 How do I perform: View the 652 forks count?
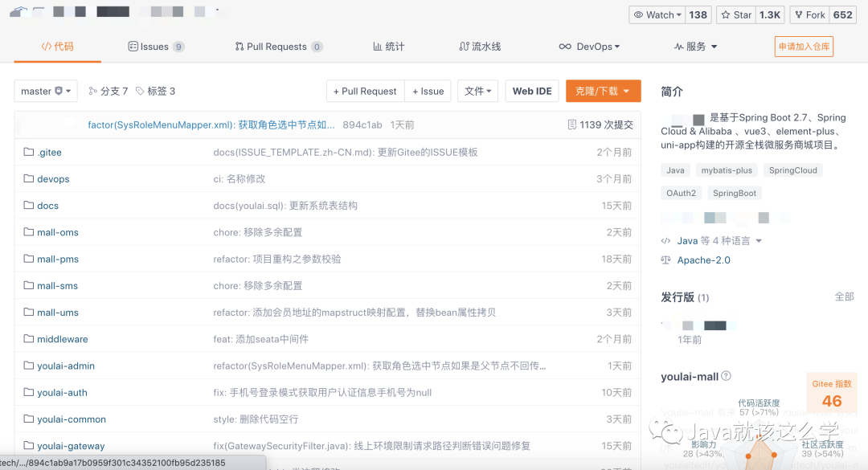[842, 15]
